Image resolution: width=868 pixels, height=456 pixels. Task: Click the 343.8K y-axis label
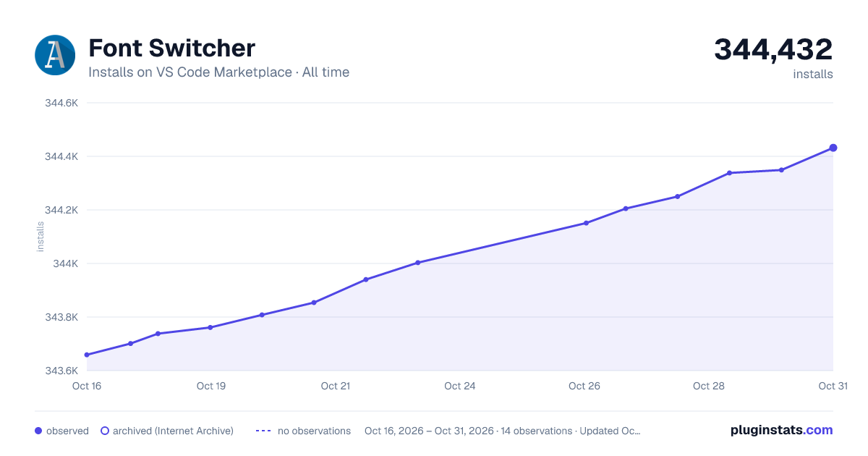pyautogui.click(x=61, y=317)
